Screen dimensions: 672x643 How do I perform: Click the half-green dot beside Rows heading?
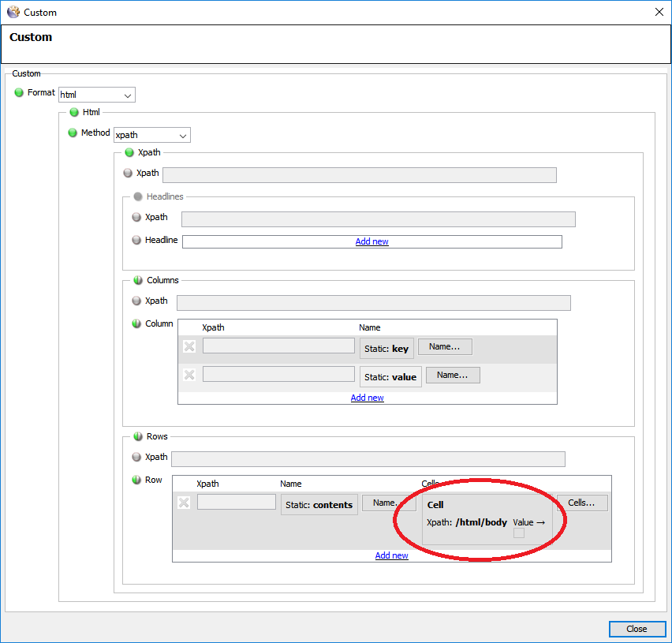coord(138,436)
